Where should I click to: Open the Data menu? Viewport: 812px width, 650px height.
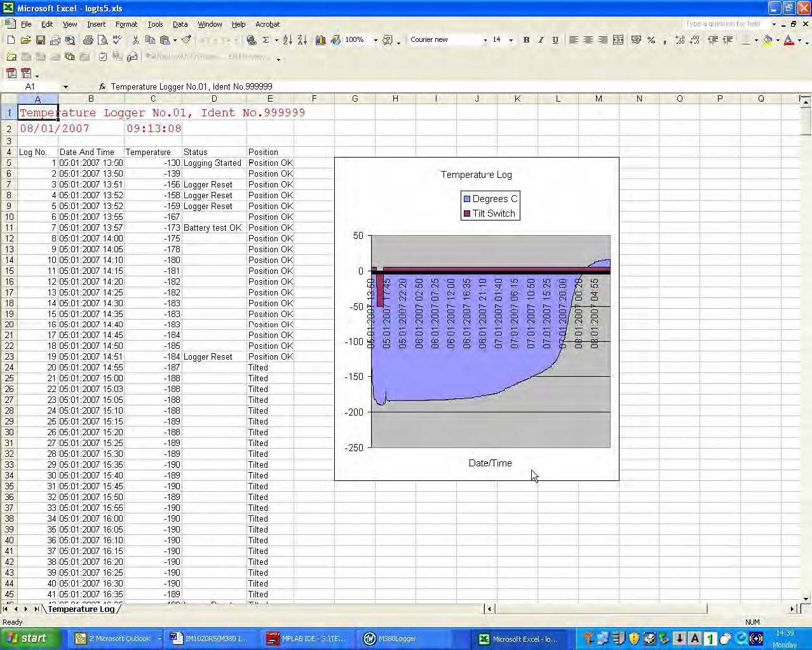click(x=180, y=24)
